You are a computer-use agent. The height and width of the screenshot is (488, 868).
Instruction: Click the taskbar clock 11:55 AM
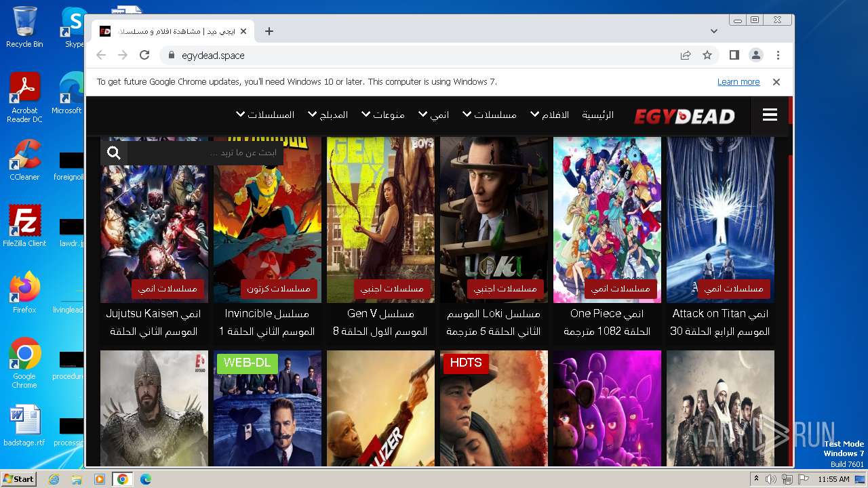pyautogui.click(x=833, y=479)
